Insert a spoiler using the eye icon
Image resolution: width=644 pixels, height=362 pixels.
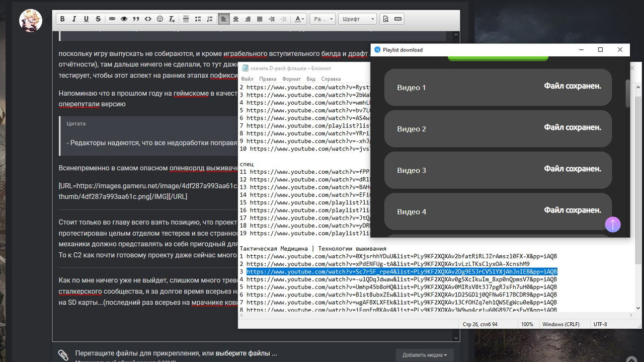[x=124, y=19]
